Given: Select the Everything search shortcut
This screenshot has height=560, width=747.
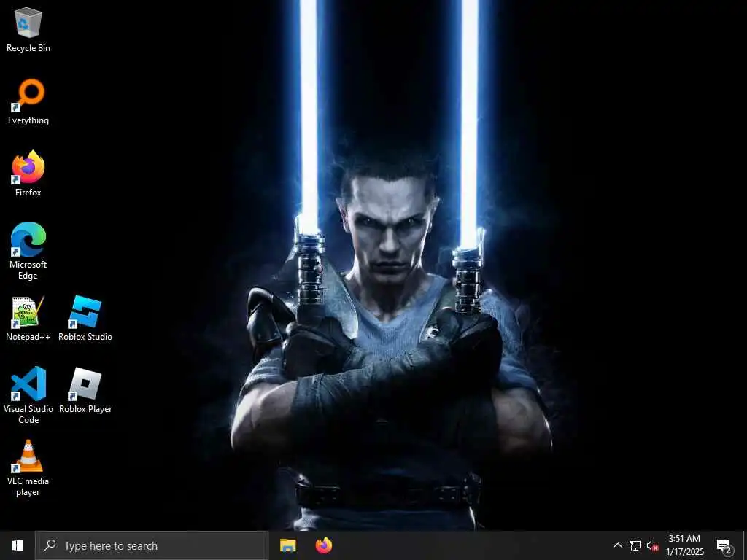Looking at the screenshot, I should [x=28, y=101].
